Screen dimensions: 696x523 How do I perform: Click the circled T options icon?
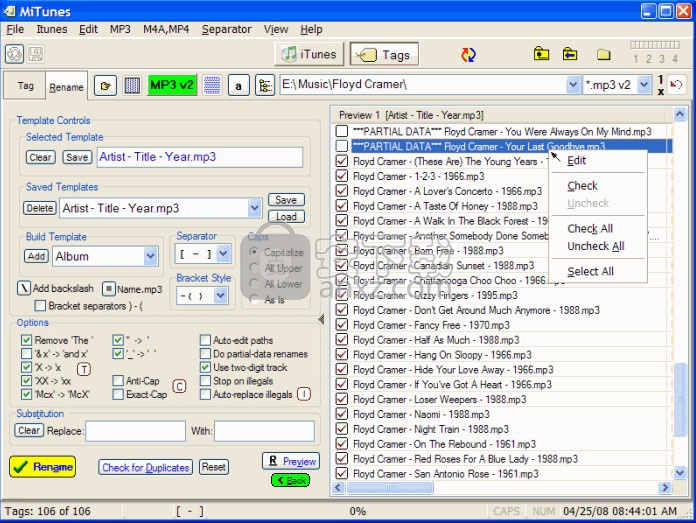click(x=84, y=369)
